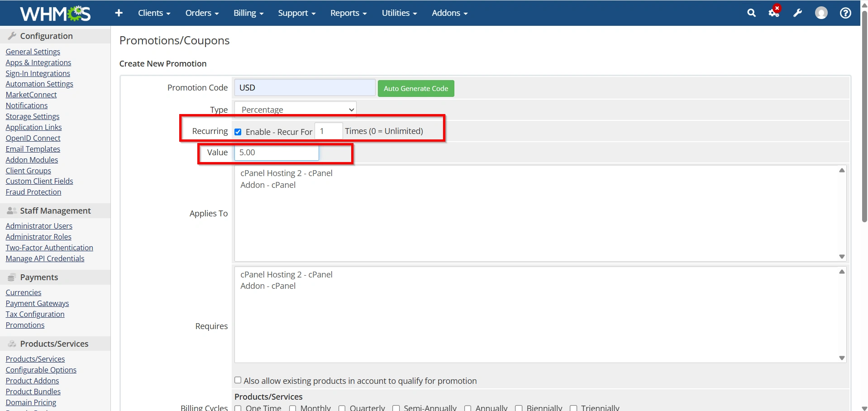Go to Administrator Users

click(x=39, y=226)
